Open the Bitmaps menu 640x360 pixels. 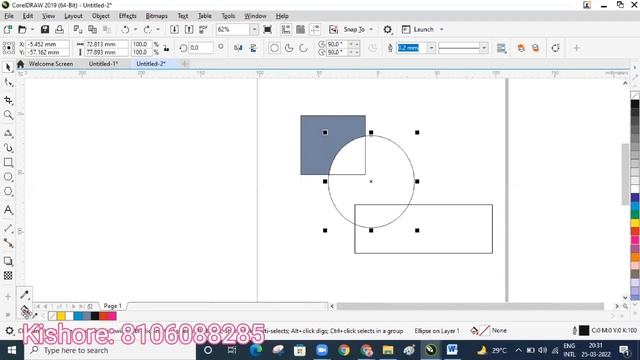(156, 16)
